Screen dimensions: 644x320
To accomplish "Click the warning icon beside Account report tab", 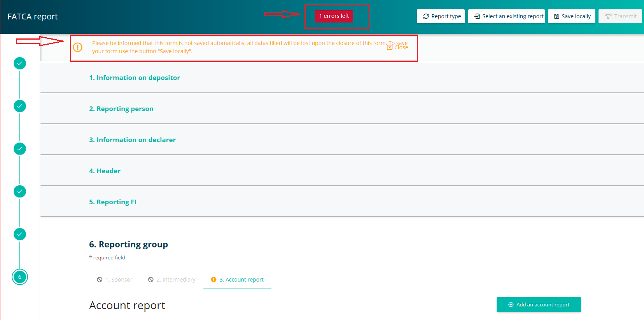I will point(213,280).
